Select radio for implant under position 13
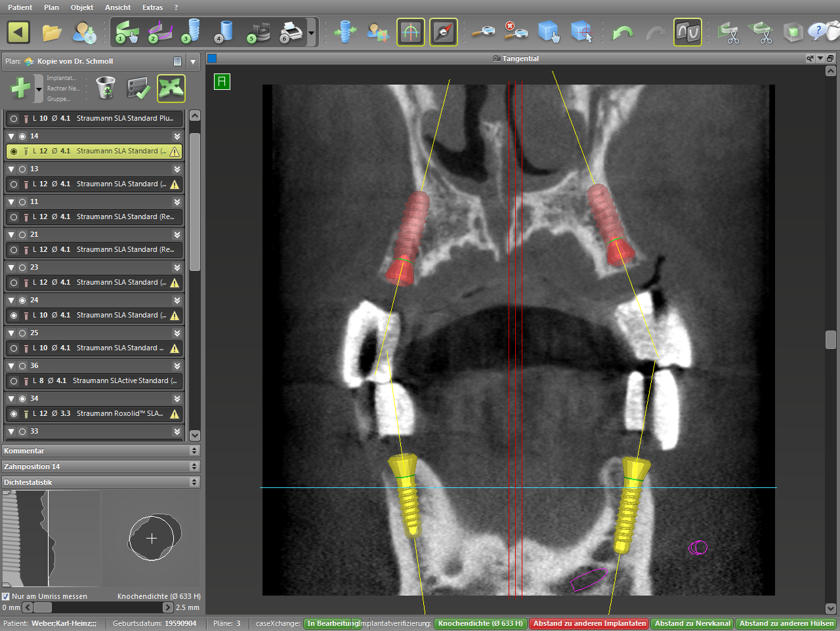 click(14, 184)
